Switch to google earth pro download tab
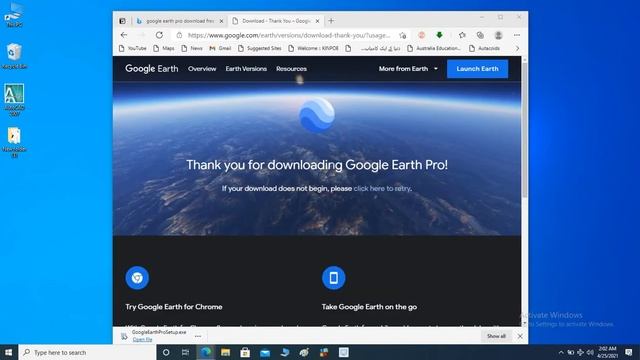This screenshot has height=360, width=640. tap(180, 21)
